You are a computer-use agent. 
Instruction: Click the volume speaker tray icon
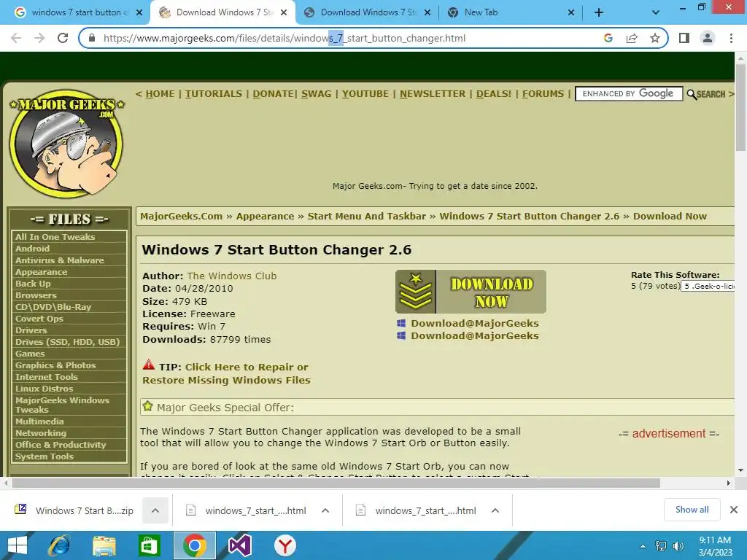pyautogui.click(x=678, y=546)
